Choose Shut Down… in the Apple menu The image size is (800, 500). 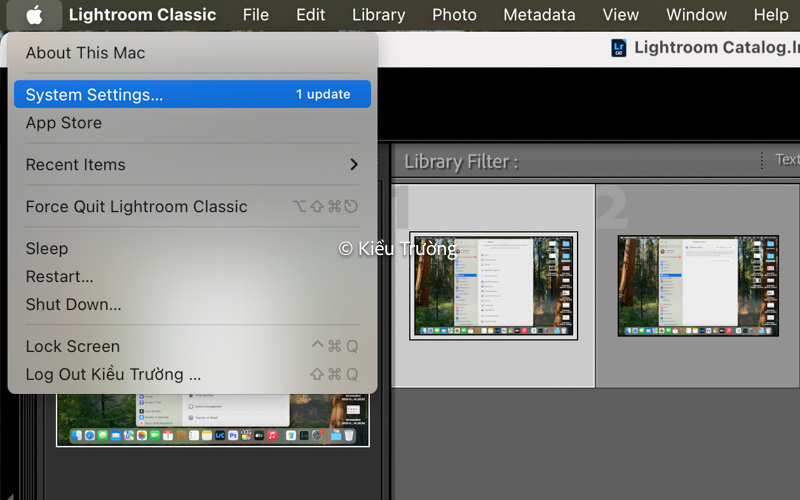tap(192, 305)
